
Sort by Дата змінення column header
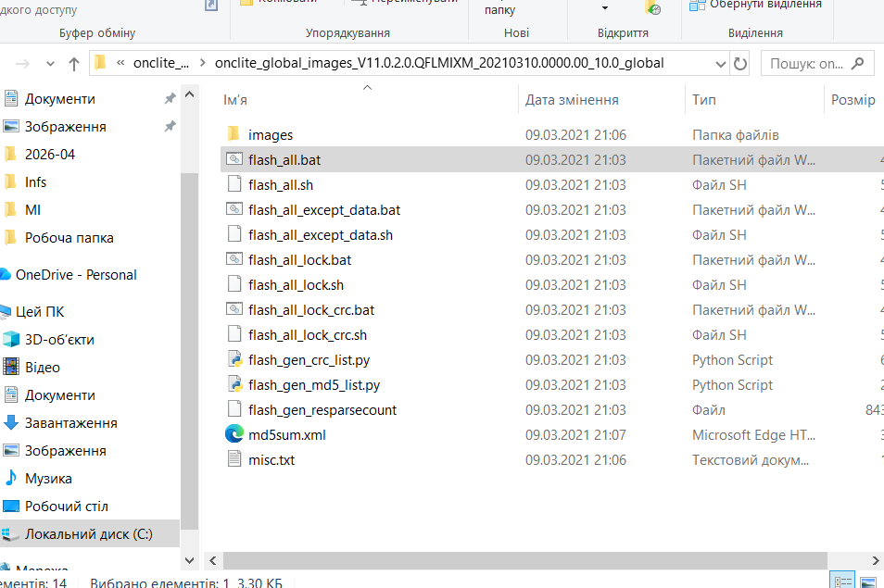coord(572,100)
